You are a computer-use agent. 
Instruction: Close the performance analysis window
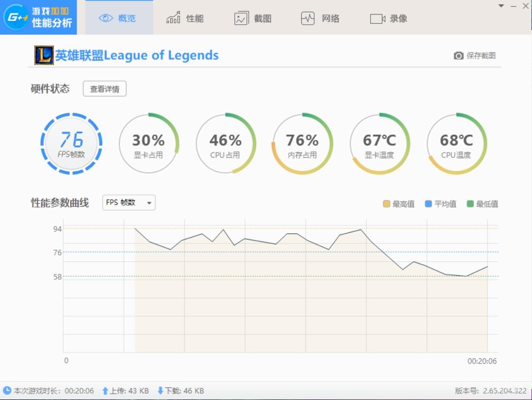click(526, 6)
